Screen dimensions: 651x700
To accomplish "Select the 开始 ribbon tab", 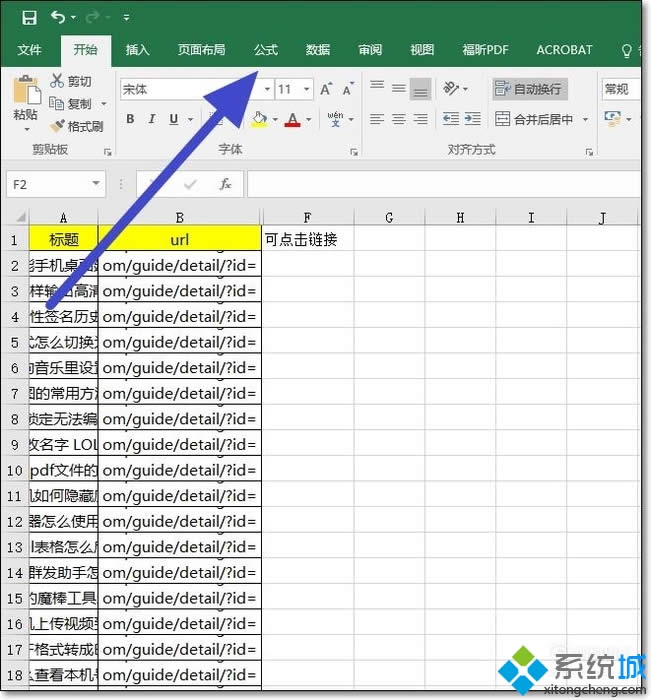I will [85, 50].
